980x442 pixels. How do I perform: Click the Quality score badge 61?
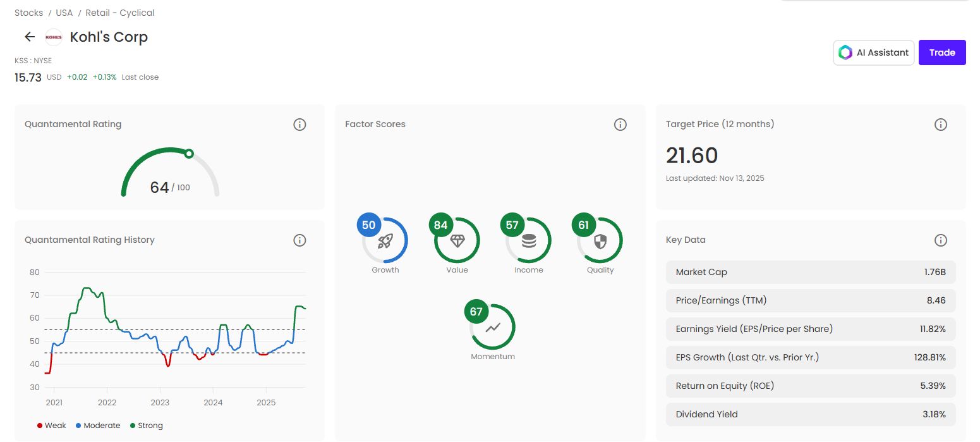pos(583,225)
